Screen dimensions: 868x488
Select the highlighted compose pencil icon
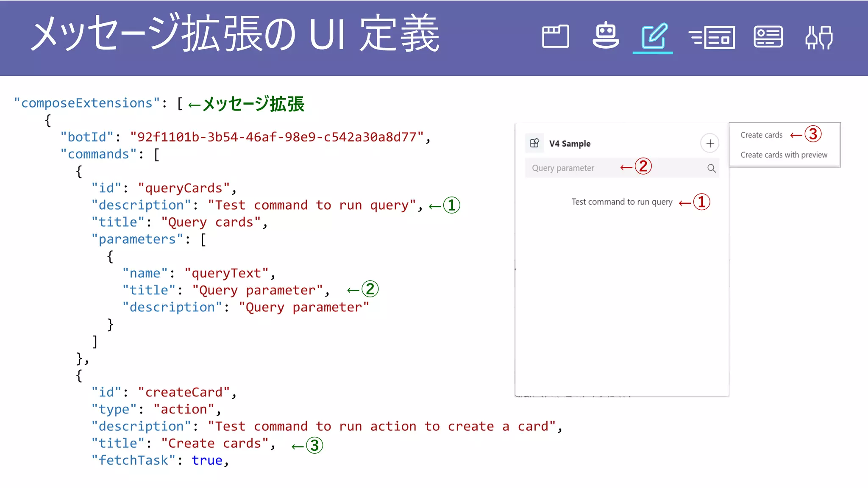click(653, 36)
